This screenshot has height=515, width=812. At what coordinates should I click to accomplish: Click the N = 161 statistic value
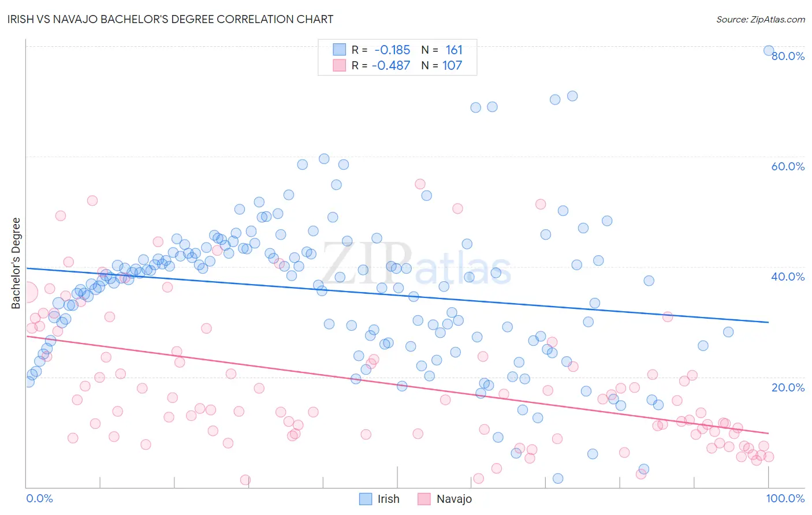coord(442,50)
